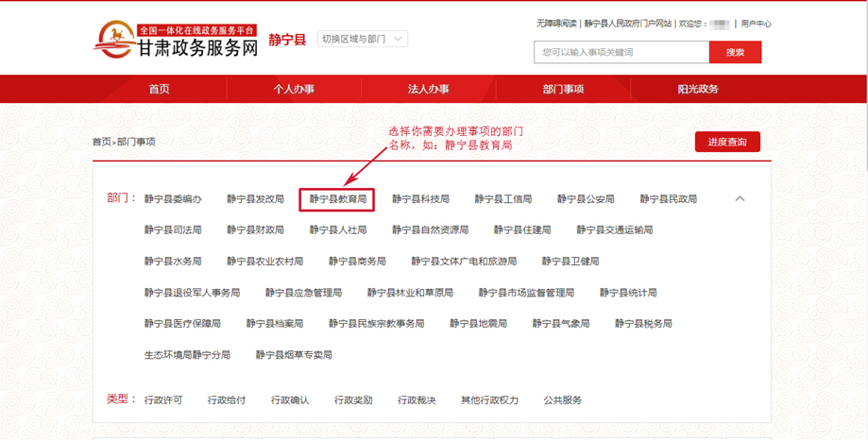This screenshot has width=868, height=440.
Task: Select department 静宁县退役军人事务局
Action: [192, 292]
